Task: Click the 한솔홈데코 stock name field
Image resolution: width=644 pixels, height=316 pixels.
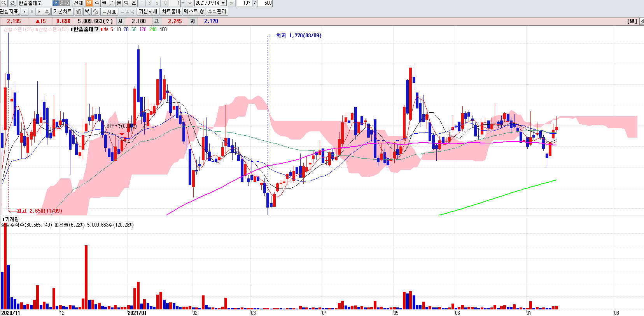Action: 34,3
